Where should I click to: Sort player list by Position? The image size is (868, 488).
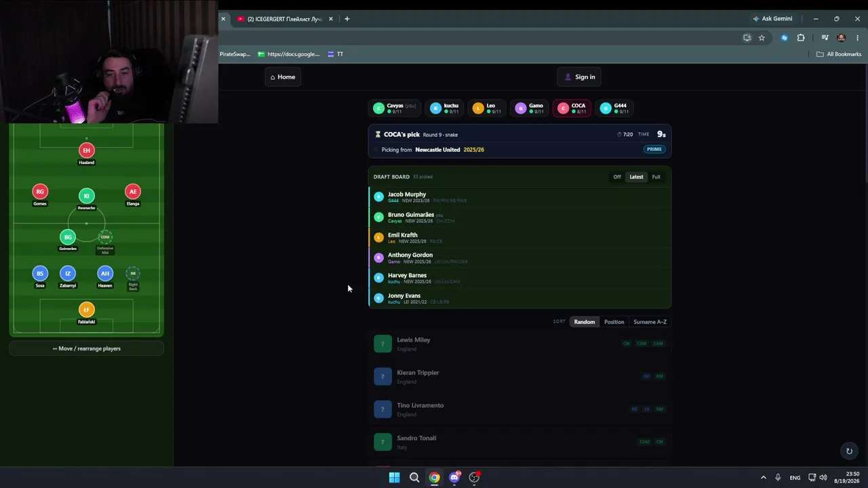tap(614, 322)
